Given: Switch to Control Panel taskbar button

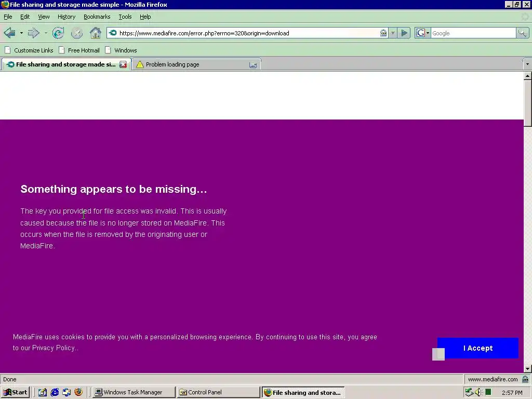Looking at the screenshot, I should 219,392.
